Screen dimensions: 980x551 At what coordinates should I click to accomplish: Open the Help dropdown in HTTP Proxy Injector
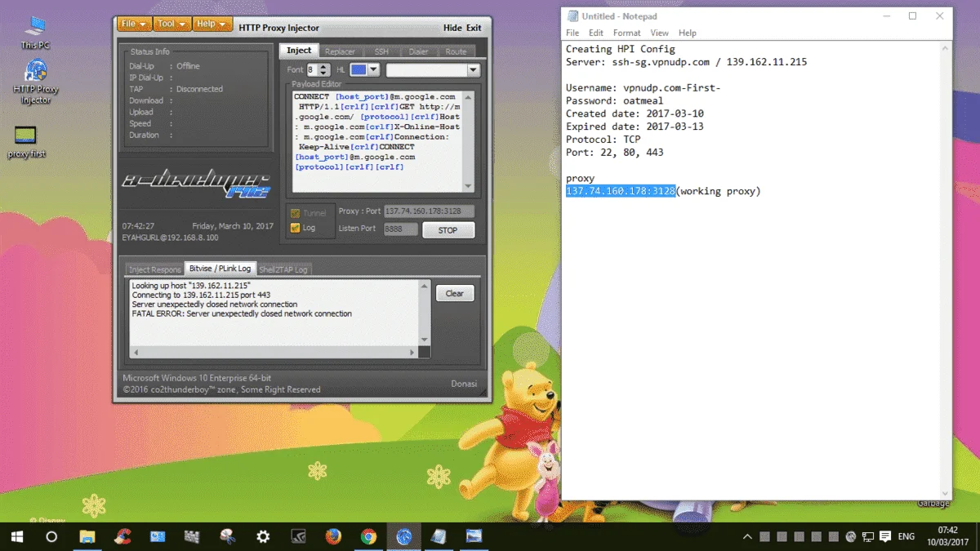click(x=212, y=24)
